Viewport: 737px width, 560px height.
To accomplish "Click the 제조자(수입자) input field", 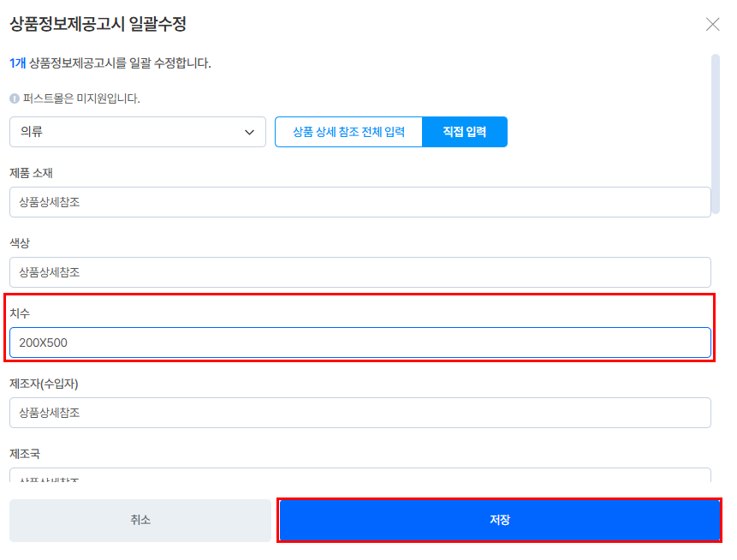I will tap(360, 413).
